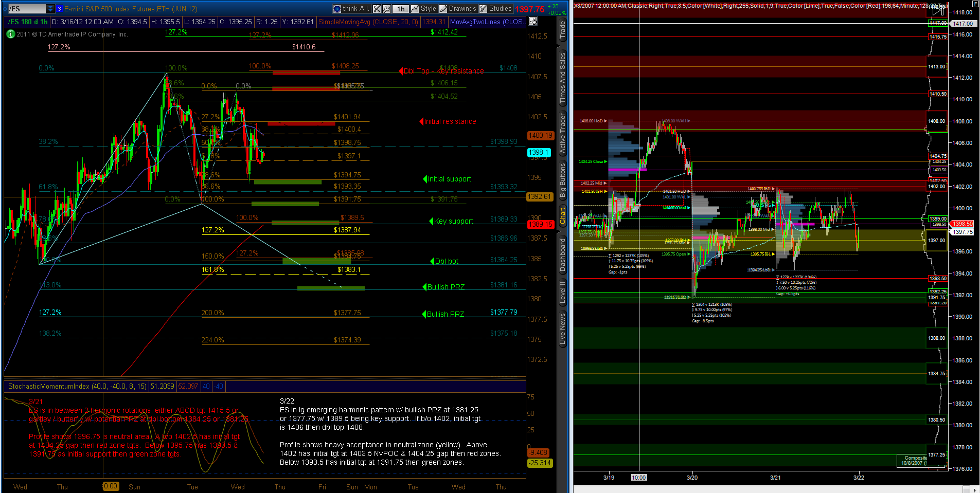Screen dimensions: 980x493
Task: Click the green Key support arrow marker
Action: pos(431,221)
